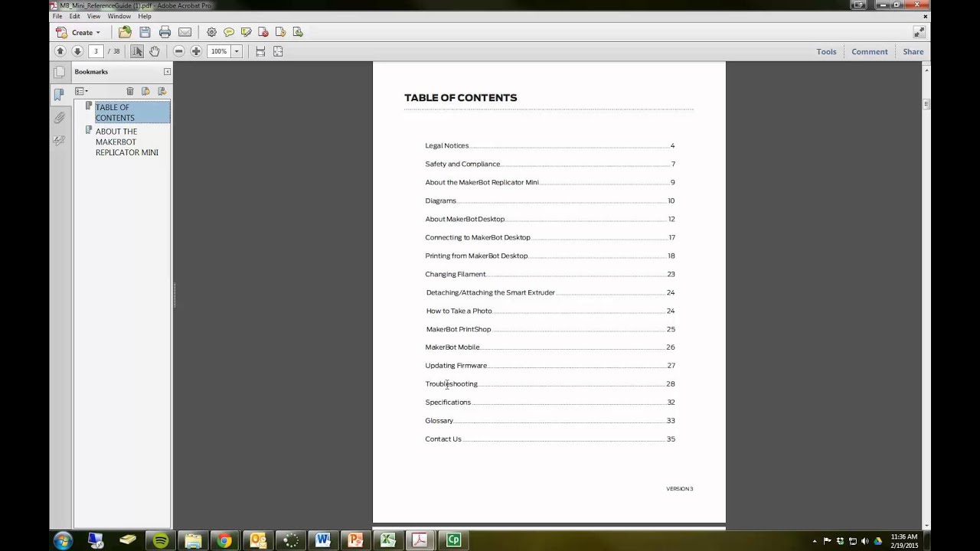Screen dimensions: 980x551
Task: Go to previous page with up arrow
Action: (60, 51)
